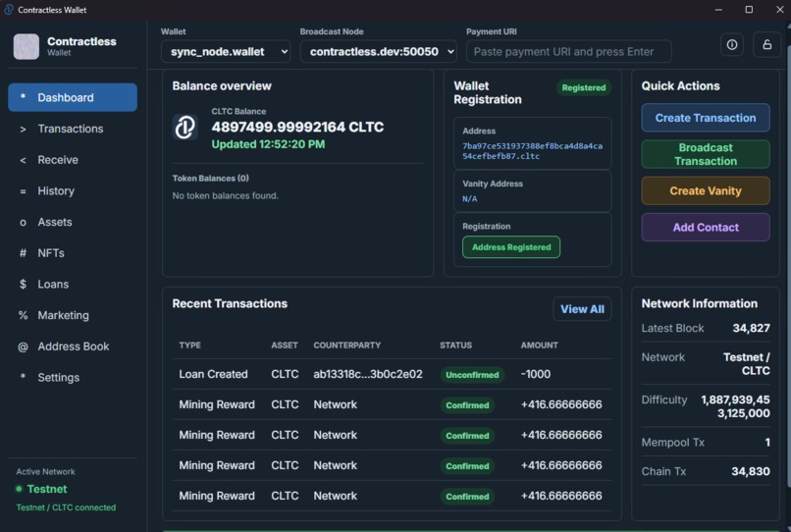This screenshot has width=791, height=532.
Task: Click the Difficulty value
Action: click(735, 406)
